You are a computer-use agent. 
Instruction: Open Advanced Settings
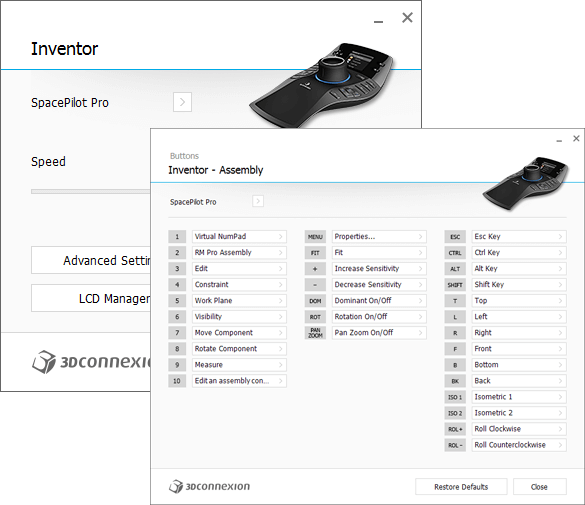pos(91,260)
